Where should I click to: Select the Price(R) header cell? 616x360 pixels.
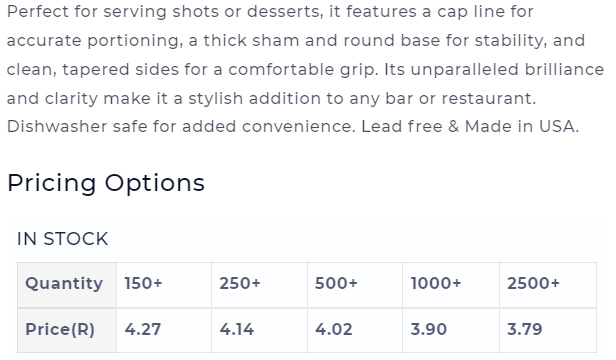pyautogui.click(x=67, y=330)
